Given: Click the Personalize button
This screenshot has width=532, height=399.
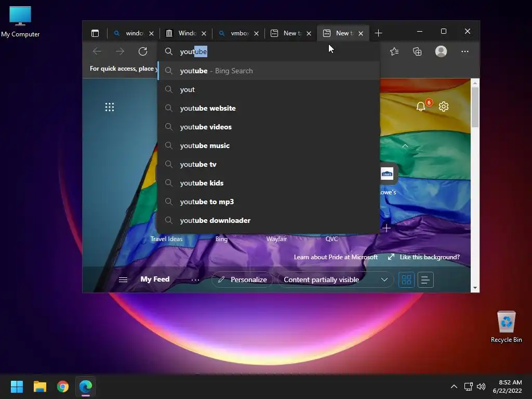Looking at the screenshot, I should pos(242,280).
